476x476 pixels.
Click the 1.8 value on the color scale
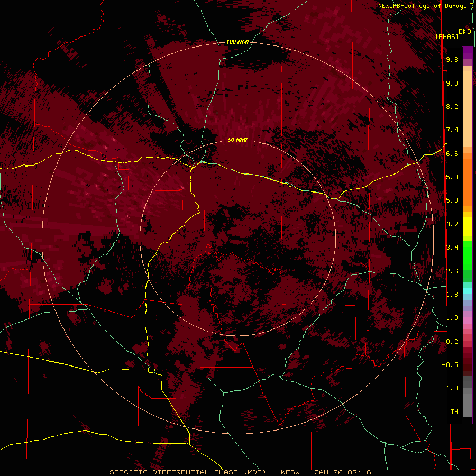coord(452,295)
